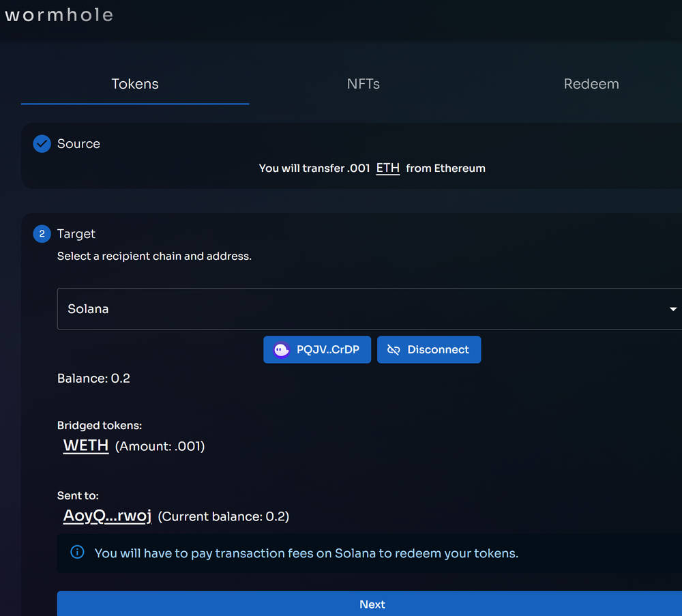Select the '(Current balance: 0.2)' text

coord(223,517)
